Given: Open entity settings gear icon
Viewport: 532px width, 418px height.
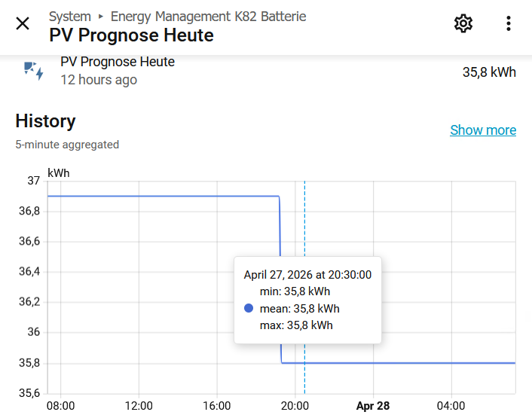Looking at the screenshot, I should click(x=463, y=23).
